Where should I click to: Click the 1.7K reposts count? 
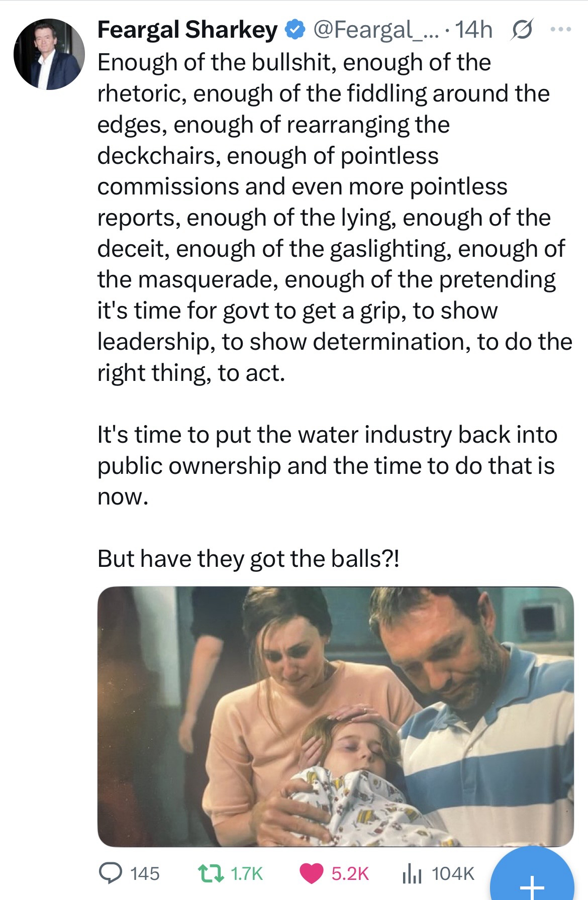247,873
